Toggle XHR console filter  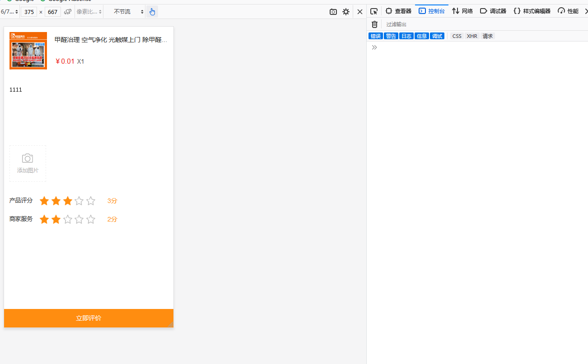click(472, 36)
